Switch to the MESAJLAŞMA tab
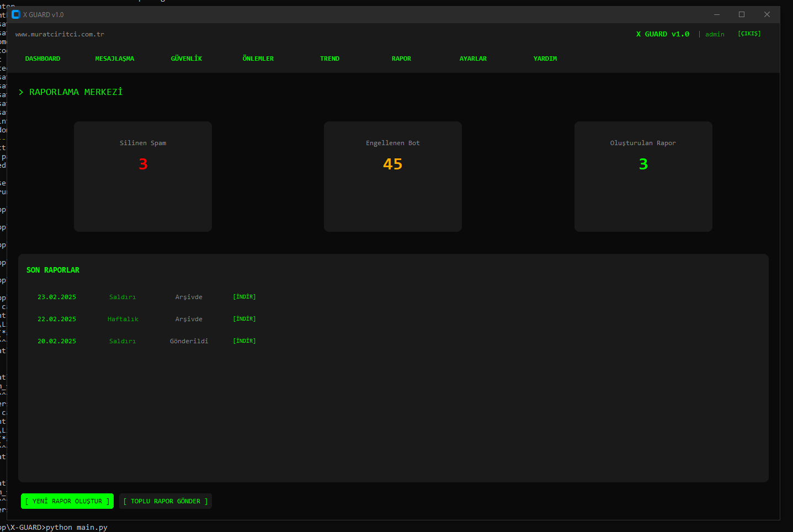The width and height of the screenshot is (793, 532). (x=114, y=58)
